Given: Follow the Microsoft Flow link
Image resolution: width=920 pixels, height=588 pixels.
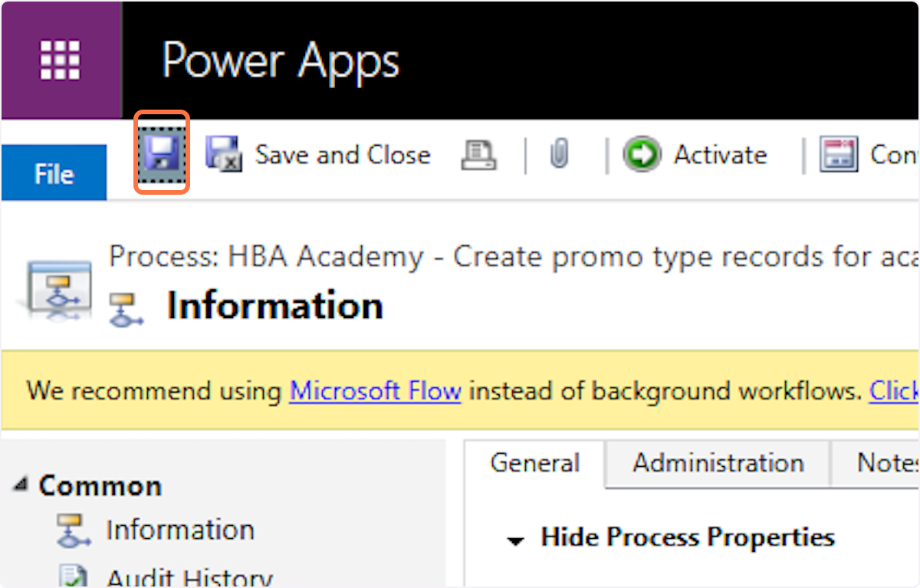Looking at the screenshot, I should point(375,391).
